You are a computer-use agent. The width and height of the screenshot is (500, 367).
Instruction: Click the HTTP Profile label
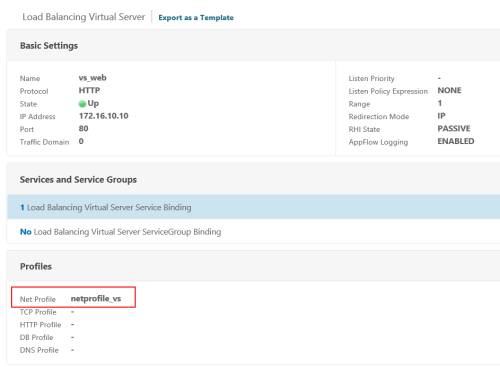[x=40, y=325]
